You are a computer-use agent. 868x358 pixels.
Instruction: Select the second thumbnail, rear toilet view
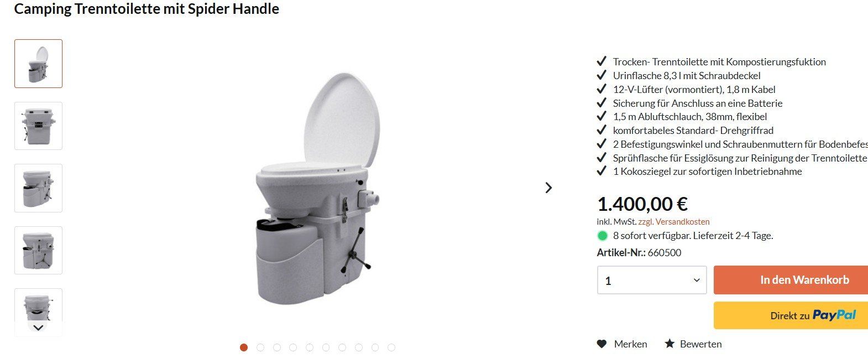pyautogui.click(x=38, y=126)
